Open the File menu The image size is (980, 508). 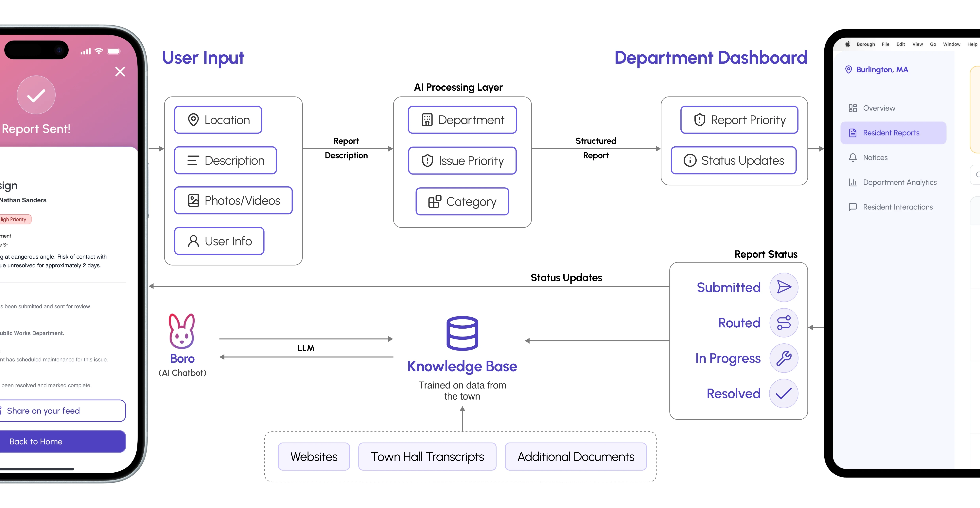pyautogui.click(x=885, y=44)
